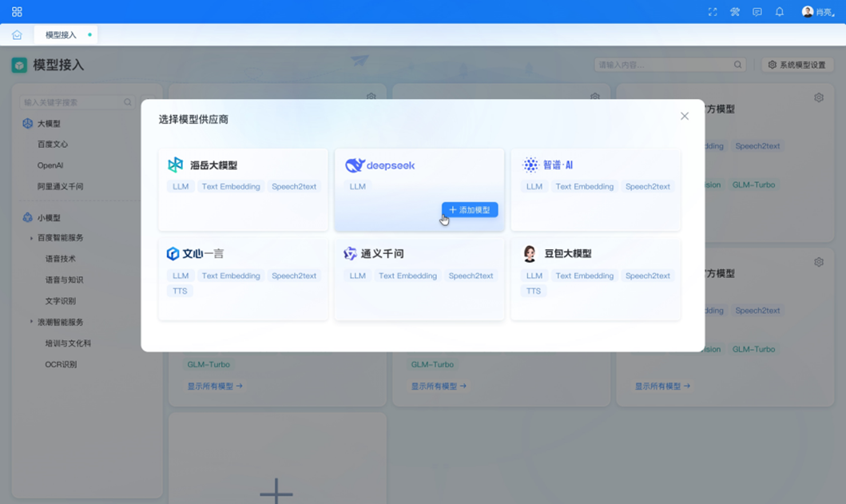Viewport: 846px width, 504px height.
Task: Click the TTS tag on 豆包大模型 card
Action: (534, 291)
